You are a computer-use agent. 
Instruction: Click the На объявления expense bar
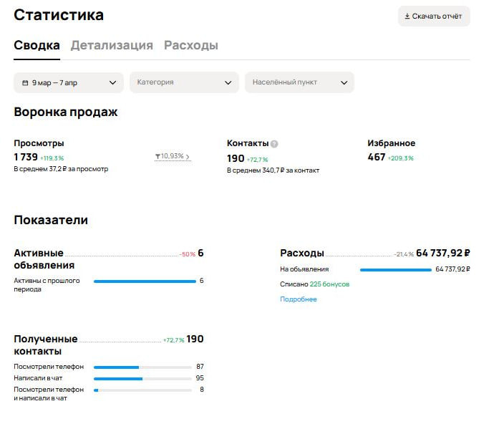click(395, 270)
